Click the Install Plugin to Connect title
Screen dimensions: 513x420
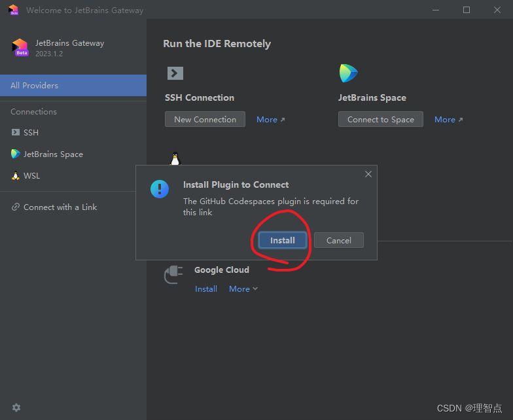[x=236, y=184]
